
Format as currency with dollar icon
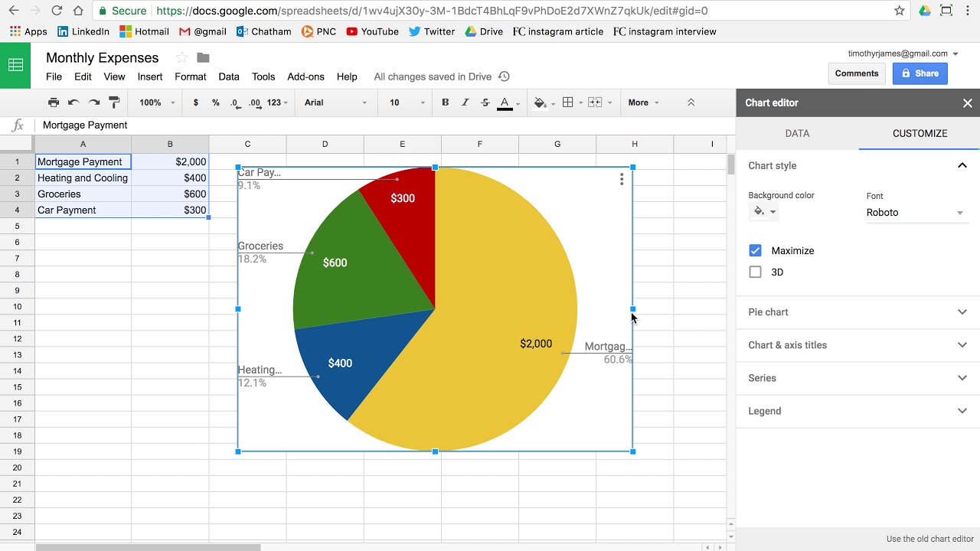coord(196,103)
